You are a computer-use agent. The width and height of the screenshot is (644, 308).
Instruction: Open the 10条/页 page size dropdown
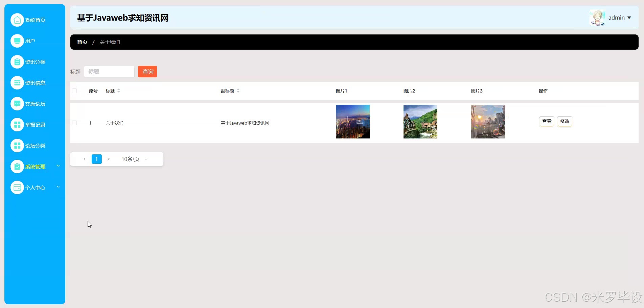tap(134, 159)
